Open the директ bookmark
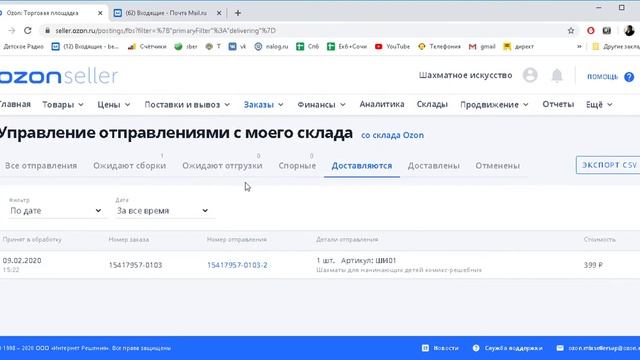Viewport: 640px width, 360px height. [518, 47]
